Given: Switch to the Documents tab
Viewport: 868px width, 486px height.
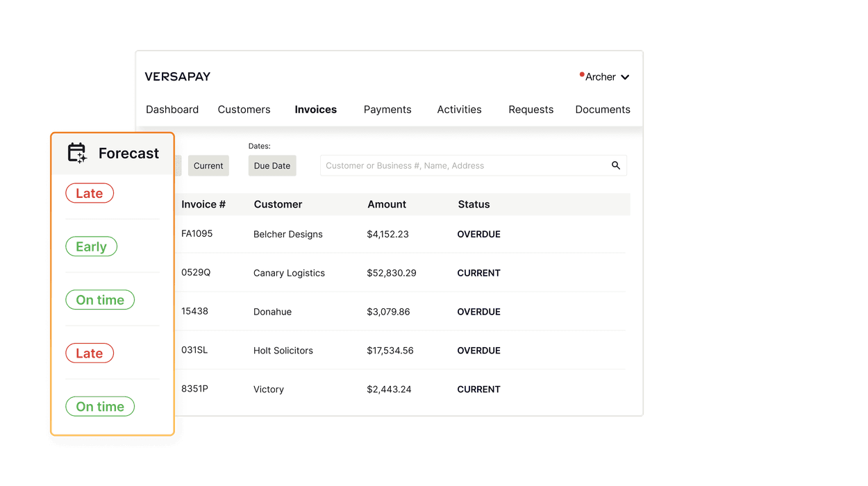Looking at the screenshot, I should click(603, 110).
